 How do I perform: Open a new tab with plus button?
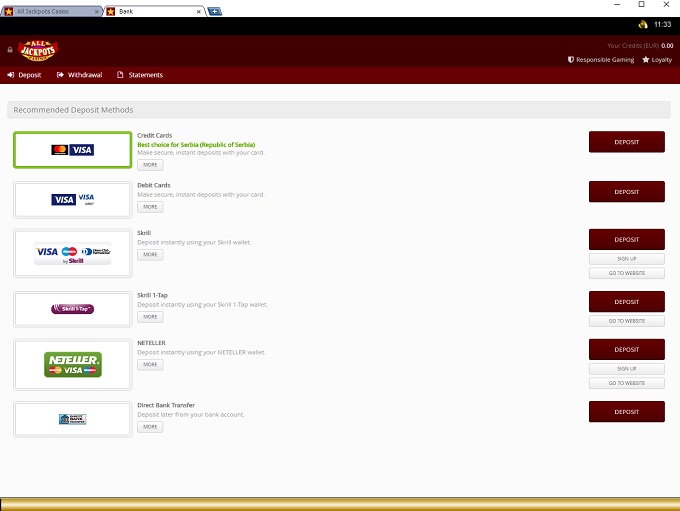tap(215, 11)
